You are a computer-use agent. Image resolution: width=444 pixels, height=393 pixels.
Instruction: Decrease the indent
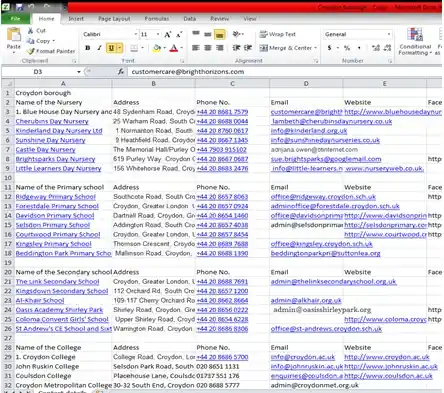tap(236, 48)
